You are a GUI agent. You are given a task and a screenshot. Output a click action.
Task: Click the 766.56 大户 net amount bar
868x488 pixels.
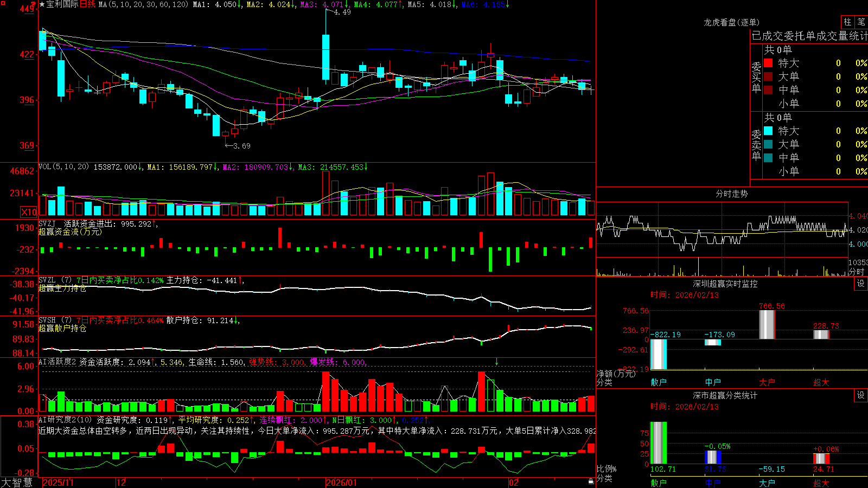[767, 325]
